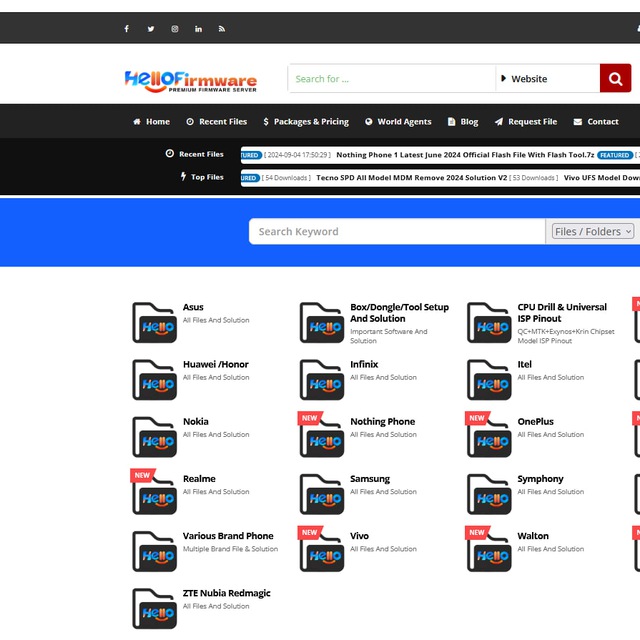Image resolution: width=640 pixels, height=640 pixels.
Task: Click the red search magnifier button
Action: pos(616,78)
